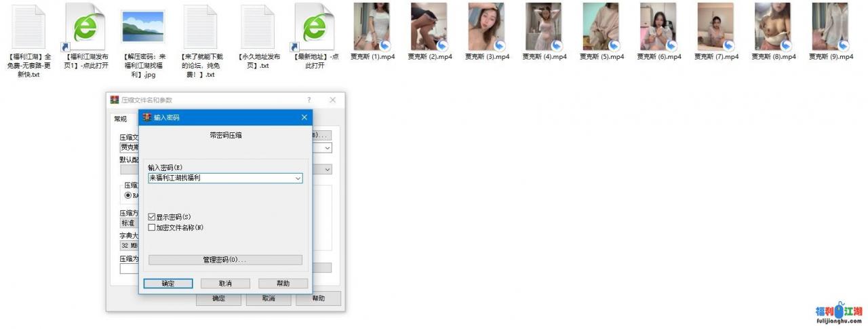Click the WinRAR icon in 输入密码 title bar
868x329 pixels.
coord(146,117)
